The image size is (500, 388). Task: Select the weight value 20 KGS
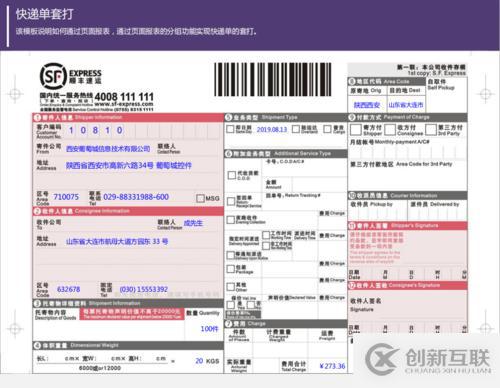(207, 361)
